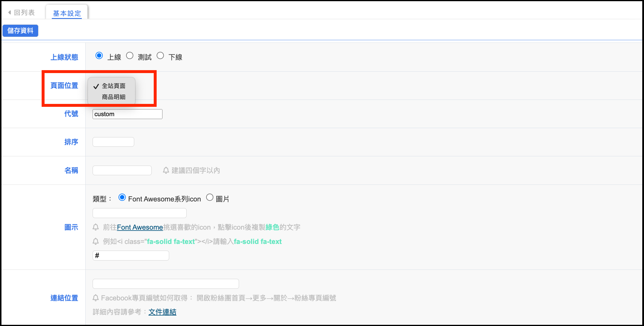The width and height of the screenshot is (644, 326).
Task: Click the 代號 field containing custom
Action: pyautogui.click(x=127, y=114)
